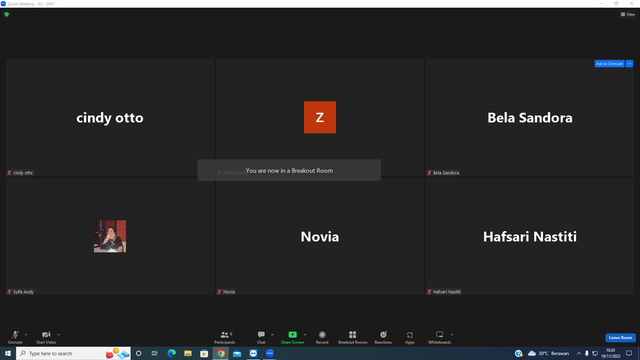Open the taskbar clock and date

(x=611, y=353)
